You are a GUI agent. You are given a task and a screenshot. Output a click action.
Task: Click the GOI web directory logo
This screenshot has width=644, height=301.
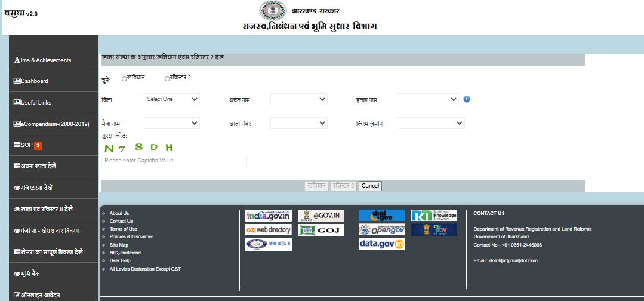[269, 230]
